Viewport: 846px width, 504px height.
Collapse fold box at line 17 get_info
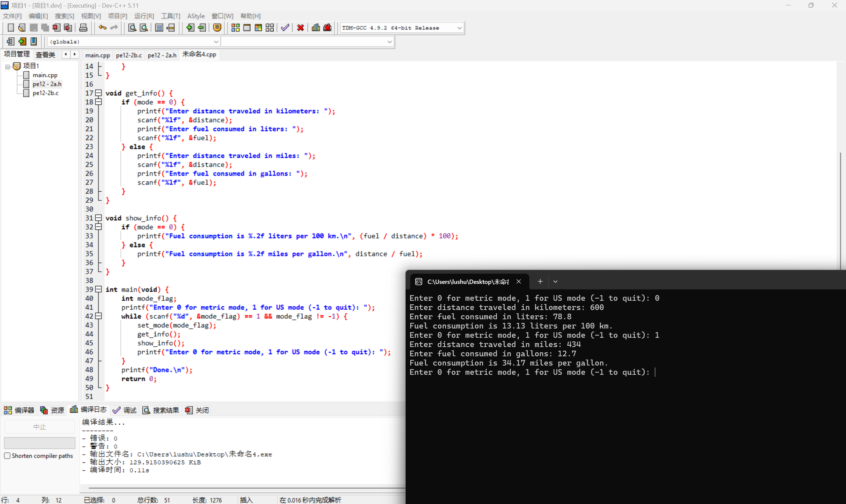pyautogui.click(x=99, y=93)
